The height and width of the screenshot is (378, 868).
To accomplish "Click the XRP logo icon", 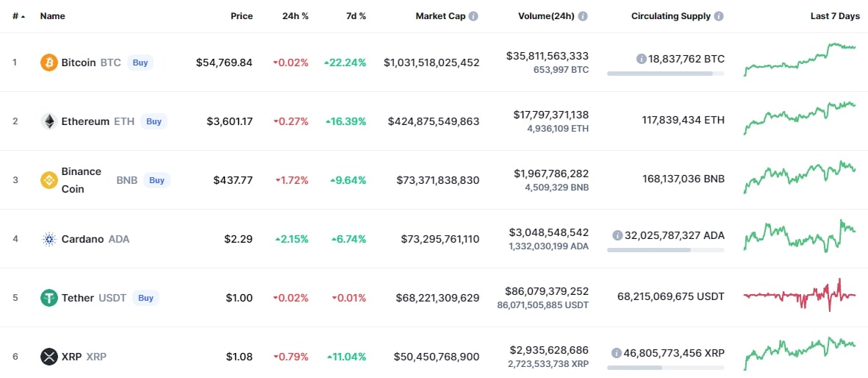I will pos(49,357).
